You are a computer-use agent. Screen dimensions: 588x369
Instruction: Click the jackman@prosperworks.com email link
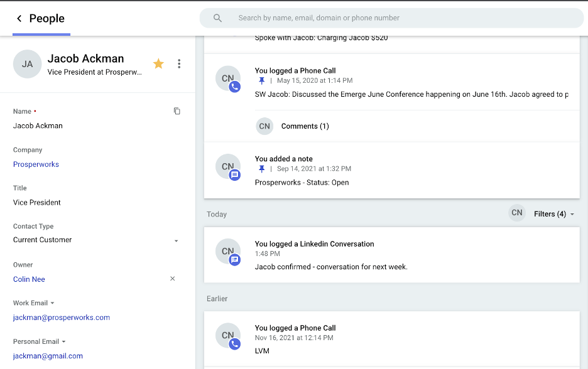click(x=62, y=318)
